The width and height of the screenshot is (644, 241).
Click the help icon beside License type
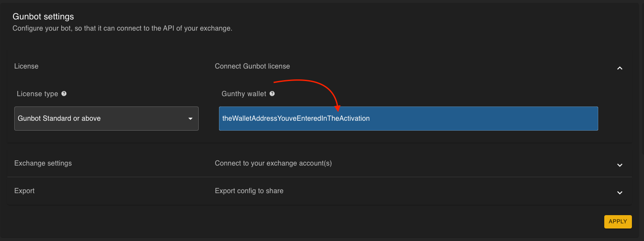pyautogui.click(x=64, y=94)
